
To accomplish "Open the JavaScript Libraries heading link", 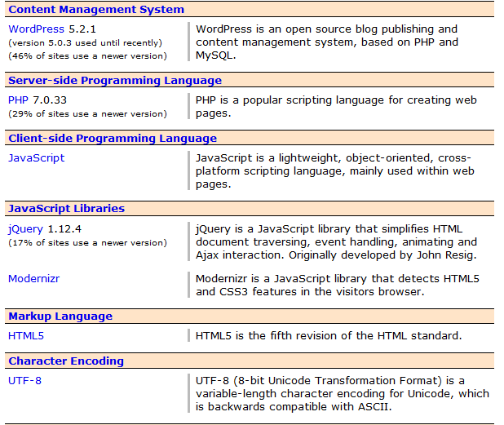I will tap(66, 208).
